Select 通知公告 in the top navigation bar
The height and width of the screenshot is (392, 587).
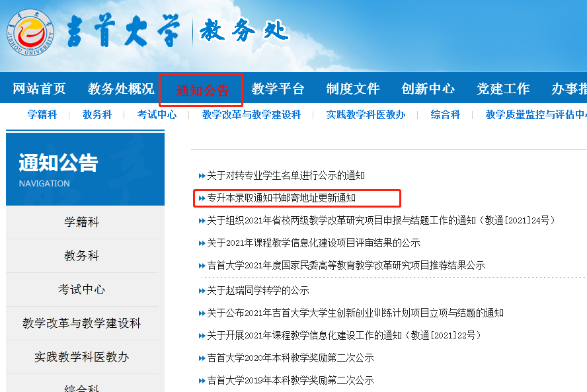[202, 90]
